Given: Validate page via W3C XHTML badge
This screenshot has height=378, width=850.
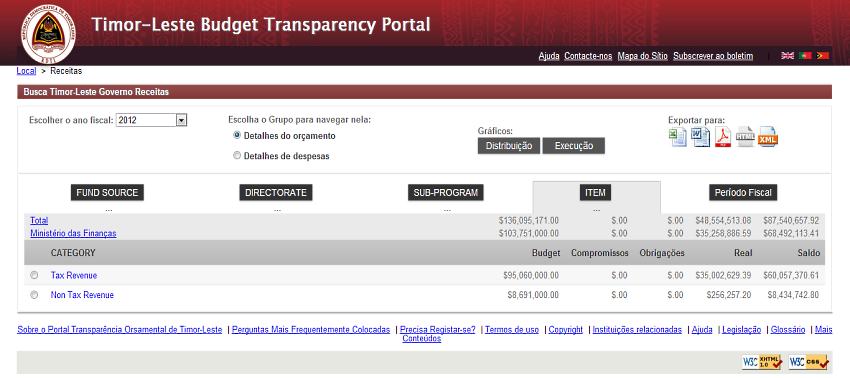Looking at the screenshot, I should coord(762,361).
